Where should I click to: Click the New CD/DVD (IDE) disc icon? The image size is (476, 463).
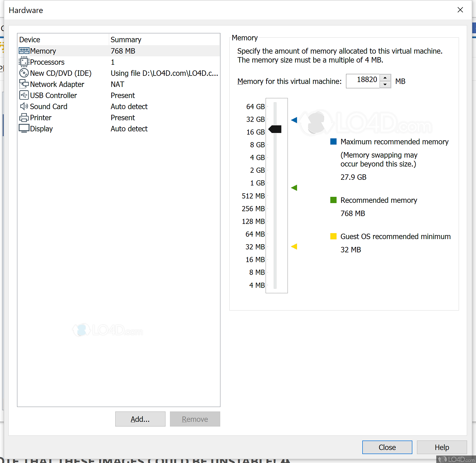(x=24, y=73)
